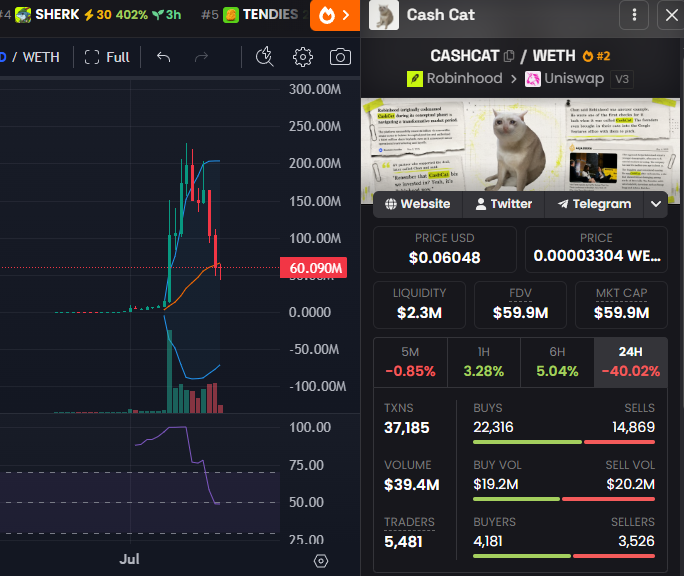Image resolution: width=684 pixels, height=576 pixels.
Task: Click the SELLERS 3,526 value
Action: click(636, 541)
